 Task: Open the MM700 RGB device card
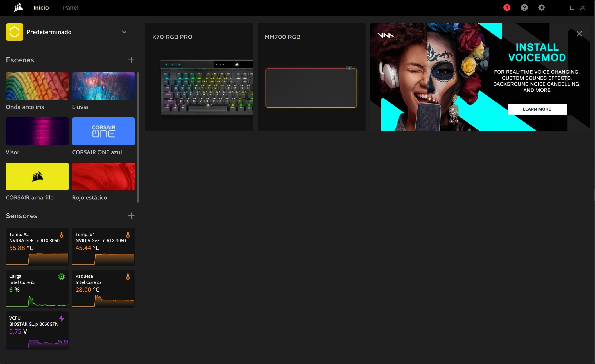pyautogui.click(x=312, y=77)
